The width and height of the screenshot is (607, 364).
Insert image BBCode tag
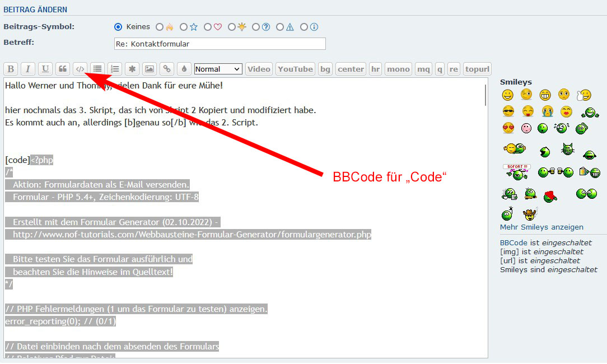(x=149, y=69)
